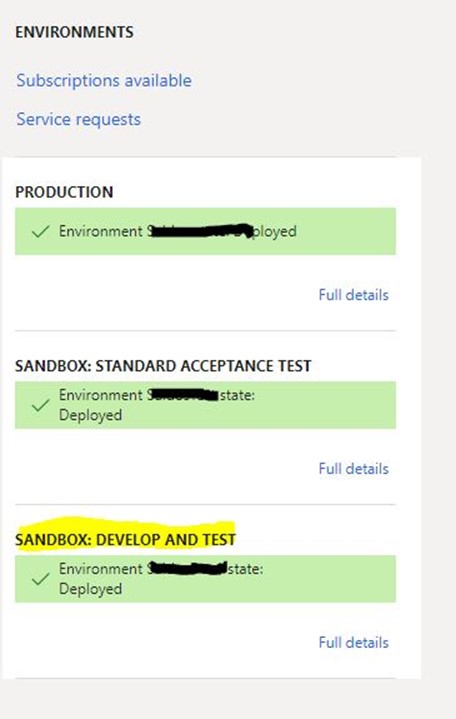The image size is (456, 719).
Task: View Full details for the Production environment
Action: [x=354, y=295]
